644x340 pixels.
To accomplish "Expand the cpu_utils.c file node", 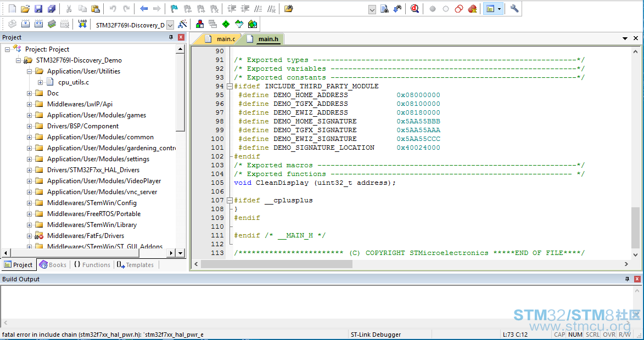I will [40, 82].
